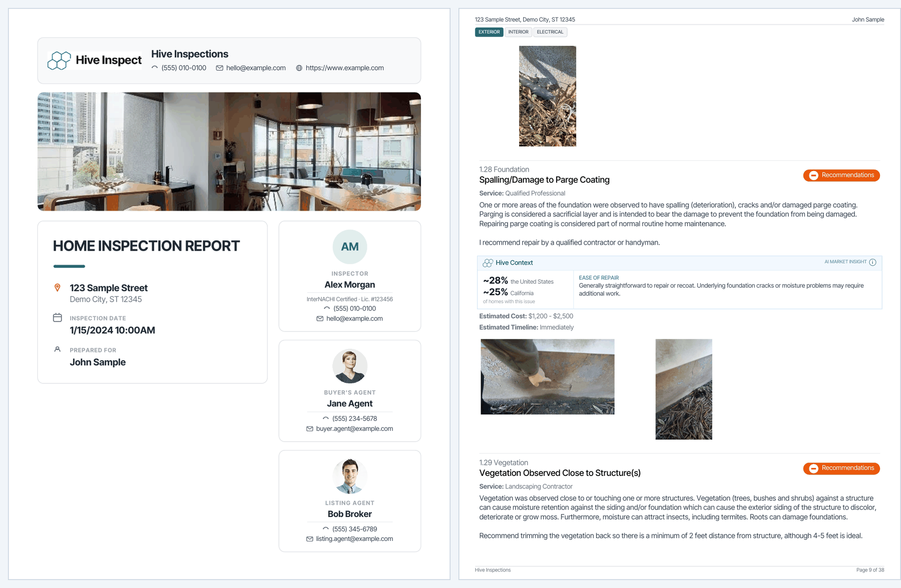Click the Foundation section's Recommendations badge

[841, 176]
